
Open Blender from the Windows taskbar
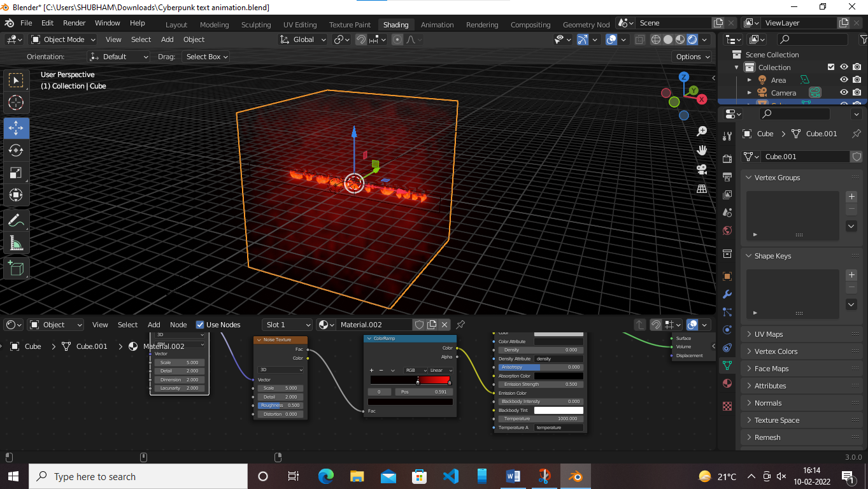575,476
